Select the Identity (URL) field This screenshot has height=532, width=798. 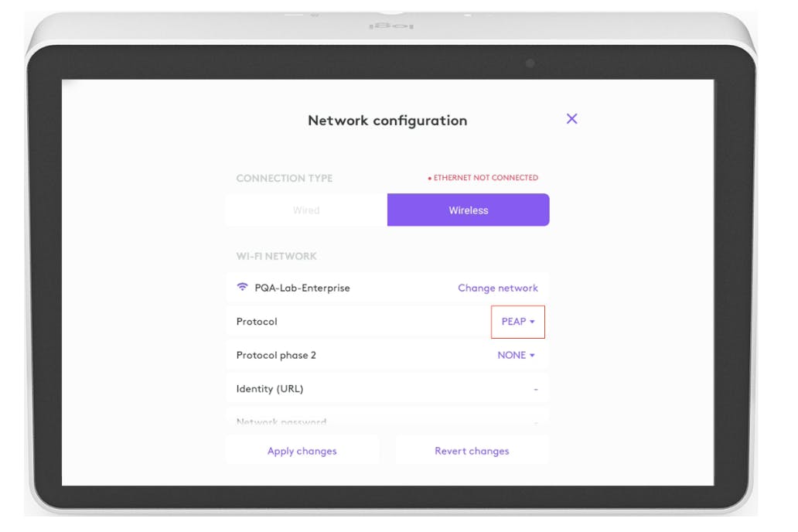point(387,389)
